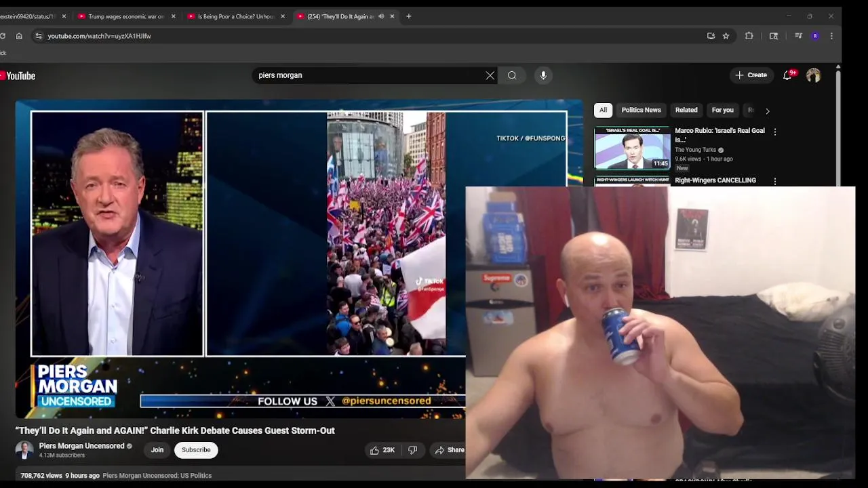Subscribe to Piers Morgan Uncensored
Viewport: 868px width, 488px height.
click(196, 450)
